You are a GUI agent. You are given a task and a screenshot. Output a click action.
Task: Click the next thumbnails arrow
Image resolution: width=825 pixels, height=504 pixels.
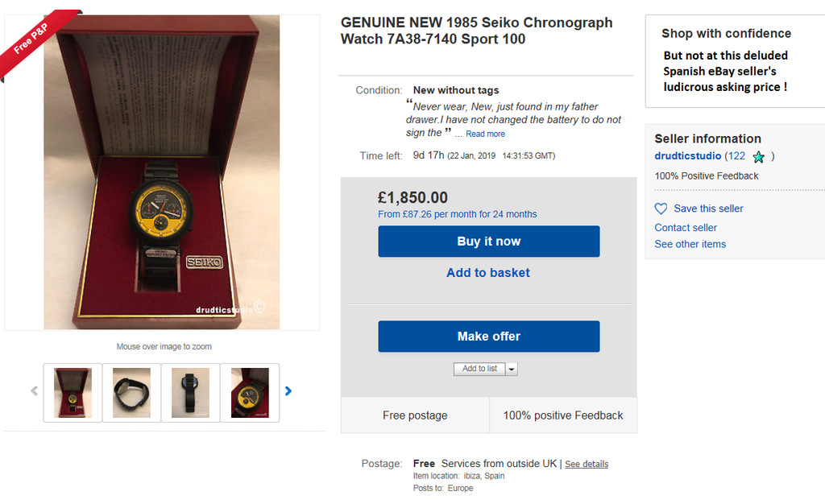pyautogui.click(x=288, y=391)
